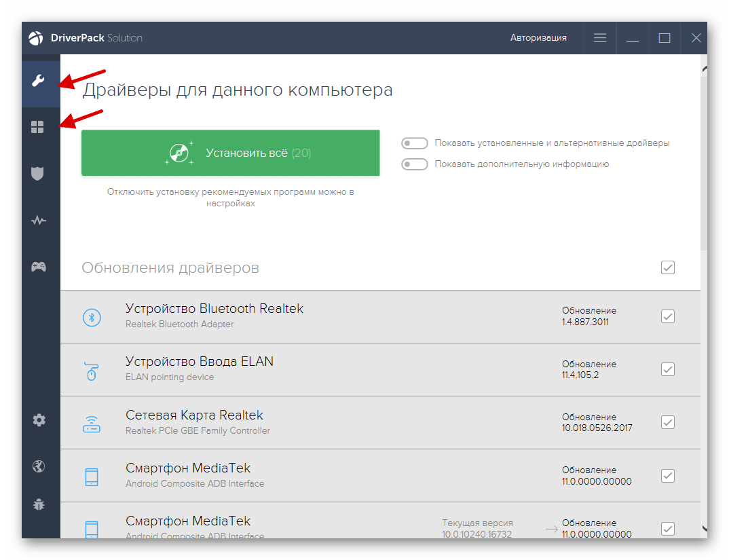The image size is (729, 560).
Task: Uncheck the Realtek network card checkbox
Action: pyautogui.click(x=668, y=422)
